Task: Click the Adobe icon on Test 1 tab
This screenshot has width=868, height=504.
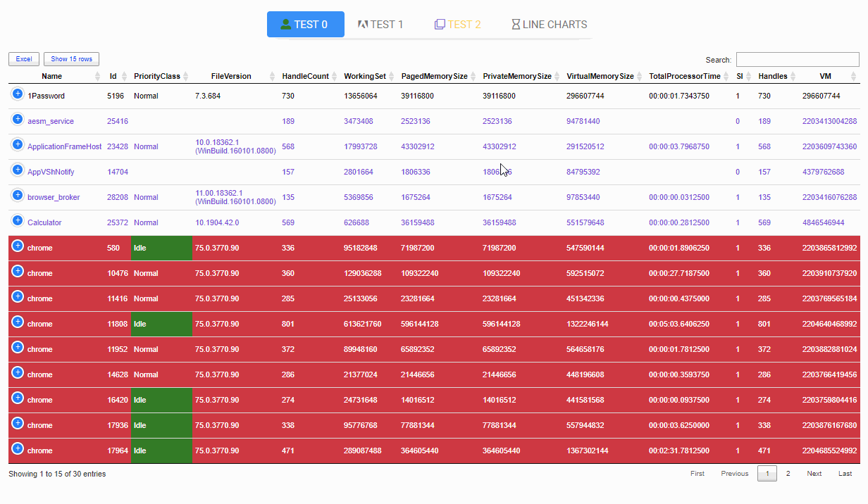Action: [x=363, y=25]
